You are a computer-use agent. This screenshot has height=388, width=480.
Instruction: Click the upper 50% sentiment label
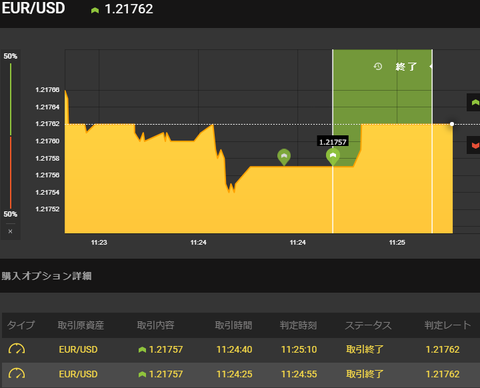pyautogui.click(x=10, y=56)
